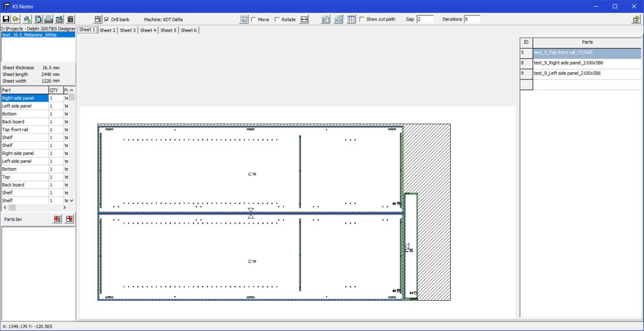Open the Sheet 6 tab

click(x=189, y=30)
